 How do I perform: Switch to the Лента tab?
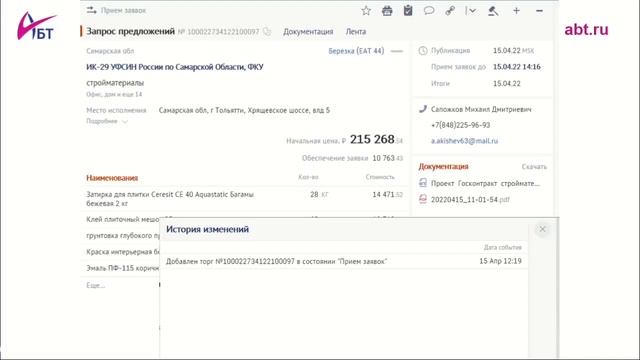point(356,31)
